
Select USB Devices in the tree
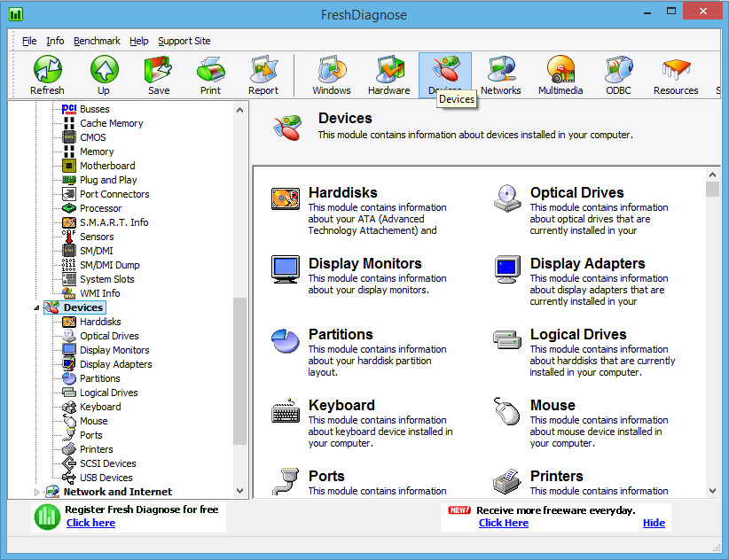[x=106, y=478]
